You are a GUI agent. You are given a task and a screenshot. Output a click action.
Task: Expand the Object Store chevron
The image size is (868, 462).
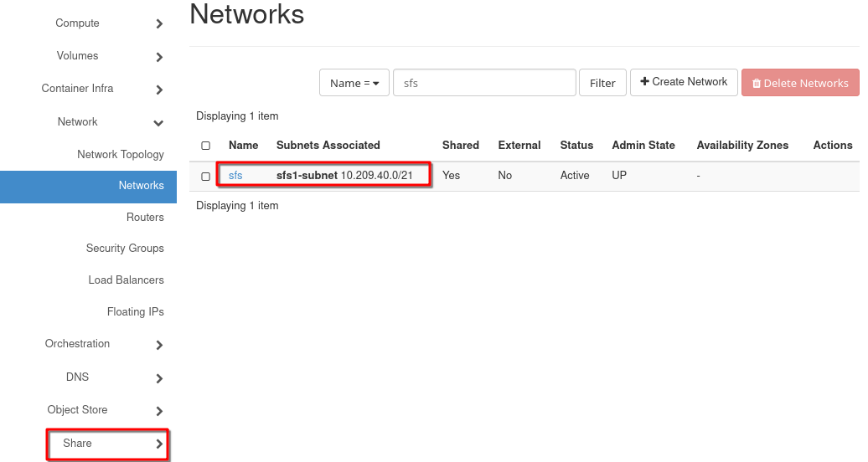[159, 411]
